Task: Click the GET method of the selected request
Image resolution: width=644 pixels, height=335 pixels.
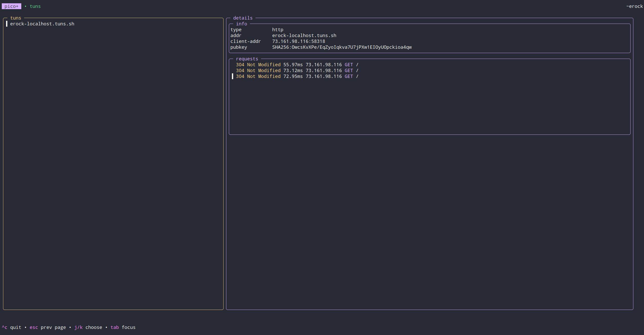Action: pos(348,76)
